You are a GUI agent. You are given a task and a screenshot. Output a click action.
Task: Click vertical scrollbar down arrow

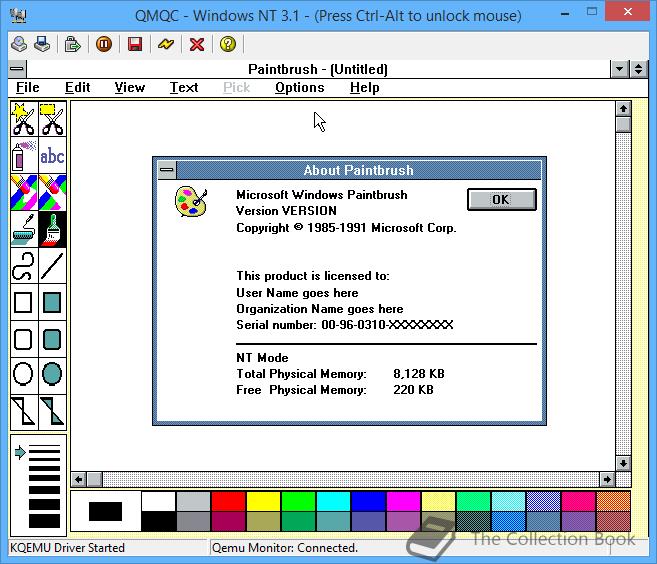(x=623, y=463)
